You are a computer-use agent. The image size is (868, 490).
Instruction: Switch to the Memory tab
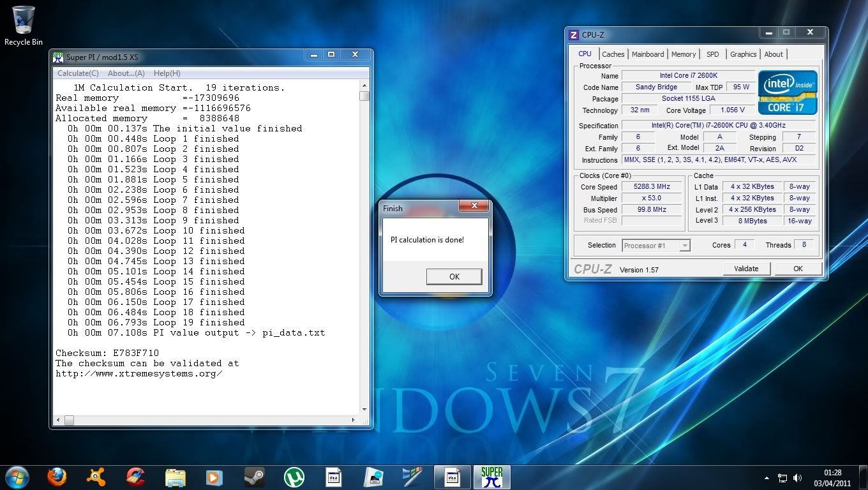(x=684, y=54)
